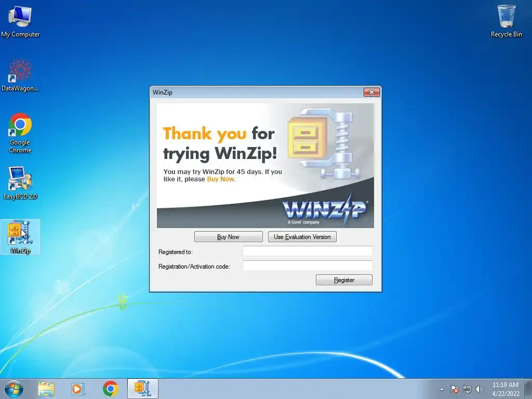The width and height of the screenshot is (532, 399).
Task: Focus the Registered to field
Action: pyautogui.click(x=308, y=251)
